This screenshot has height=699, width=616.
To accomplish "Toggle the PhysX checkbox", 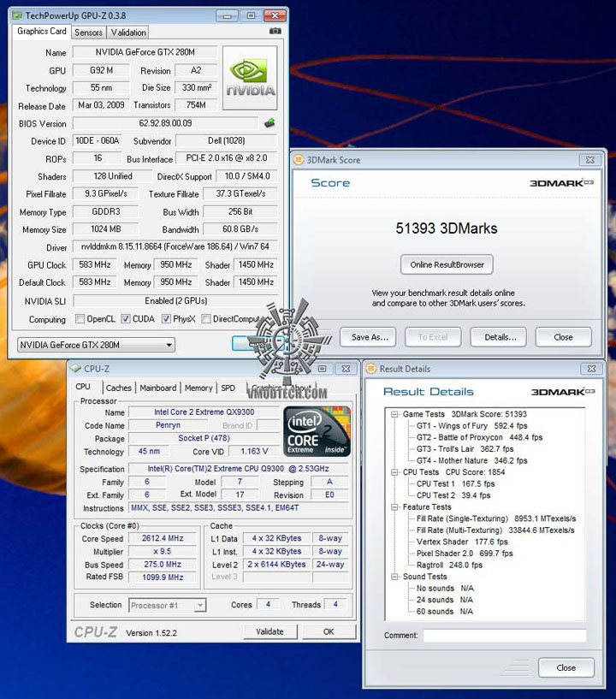I will (x=166, y=319).
